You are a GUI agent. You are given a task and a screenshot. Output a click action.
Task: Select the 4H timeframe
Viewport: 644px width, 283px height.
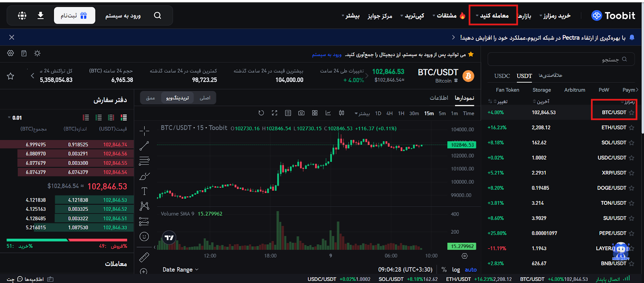(390, 113)
